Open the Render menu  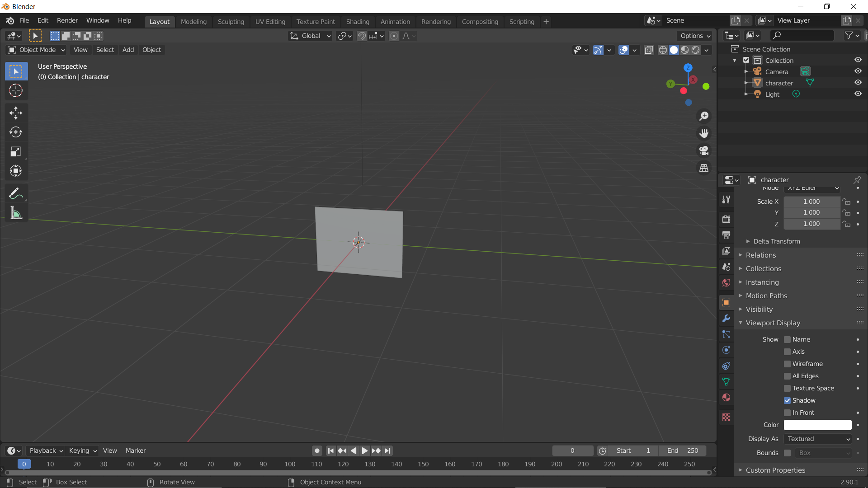tap(67, 21)
